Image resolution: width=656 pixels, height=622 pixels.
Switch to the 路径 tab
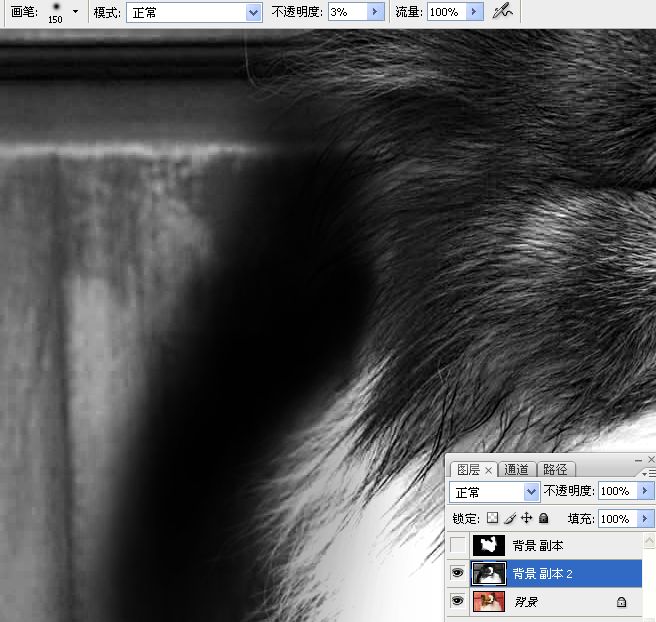[x=553, y=469]
